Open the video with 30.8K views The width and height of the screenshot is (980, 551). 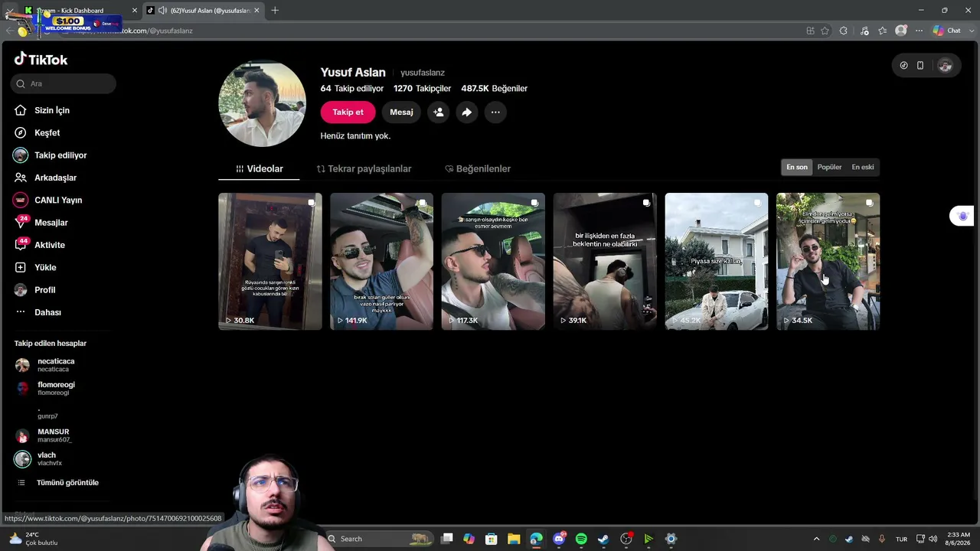tap(270, 262)
